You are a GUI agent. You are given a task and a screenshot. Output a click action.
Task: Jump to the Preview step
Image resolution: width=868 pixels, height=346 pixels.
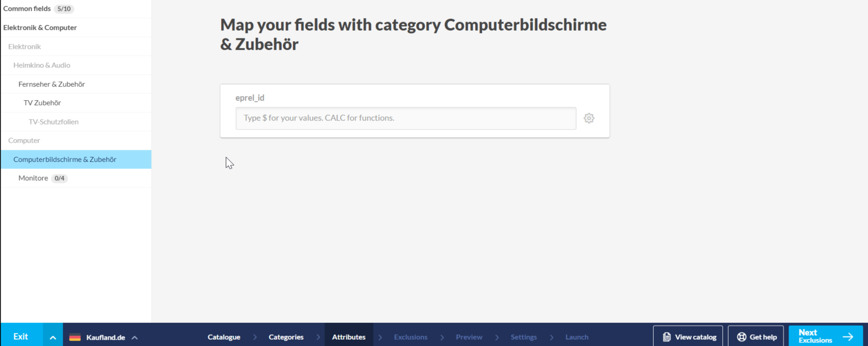point(469,337)
